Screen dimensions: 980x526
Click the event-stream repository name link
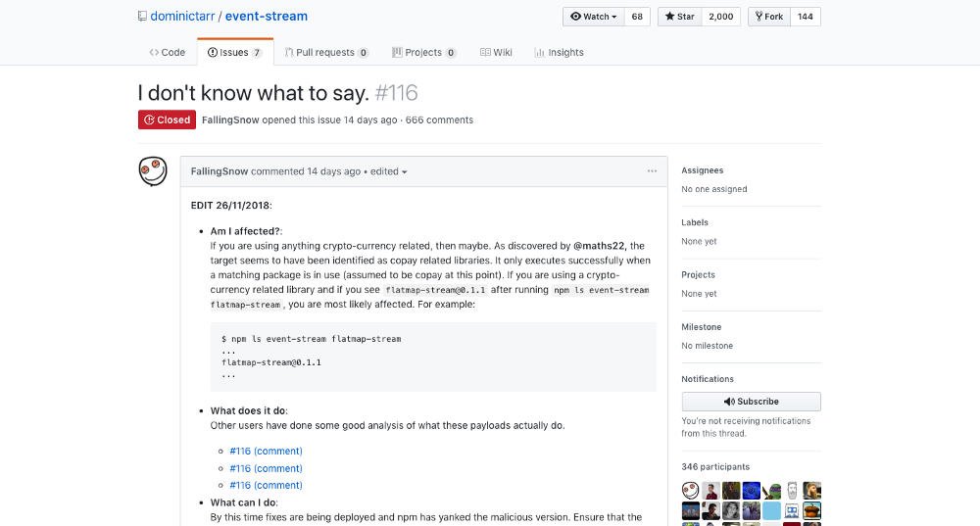[x=267, y=17]
